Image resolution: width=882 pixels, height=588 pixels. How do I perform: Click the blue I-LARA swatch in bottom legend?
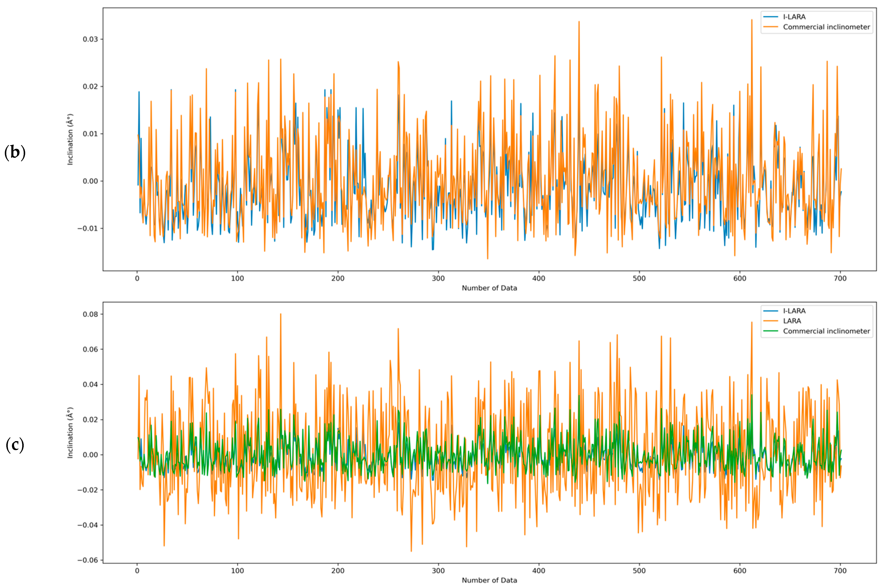(x=770, y=311)
